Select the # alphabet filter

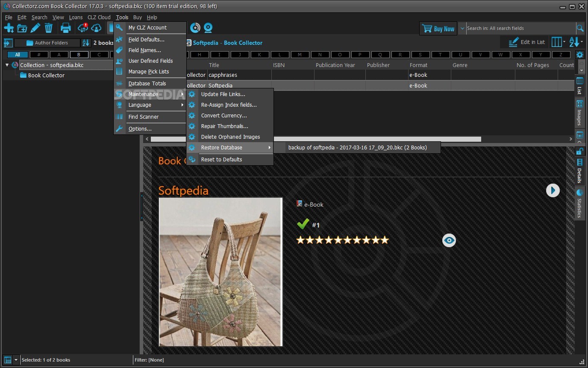coord(39,55)
